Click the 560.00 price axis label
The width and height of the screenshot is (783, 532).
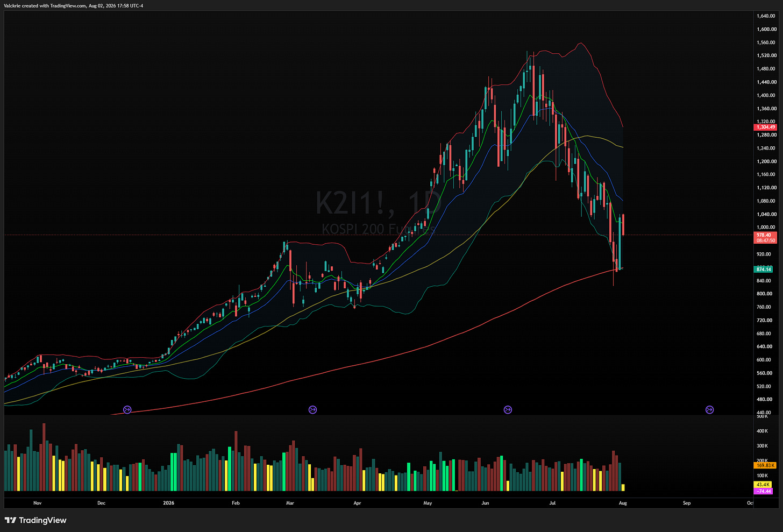click(764, 373)
